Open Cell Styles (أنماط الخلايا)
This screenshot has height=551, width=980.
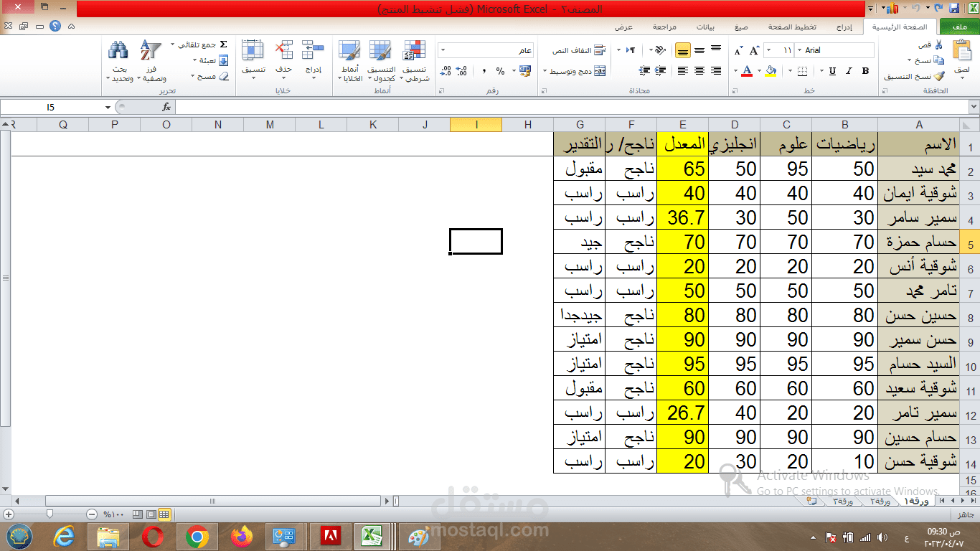350,61
